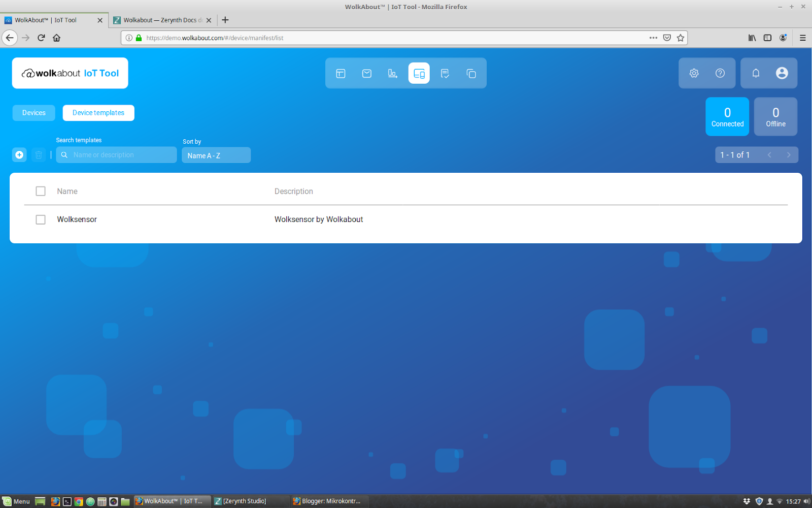Click 'Wolksensor by Wolkabout' description
The height and width of the screenshot is (508, 812).
pos(319,219)
